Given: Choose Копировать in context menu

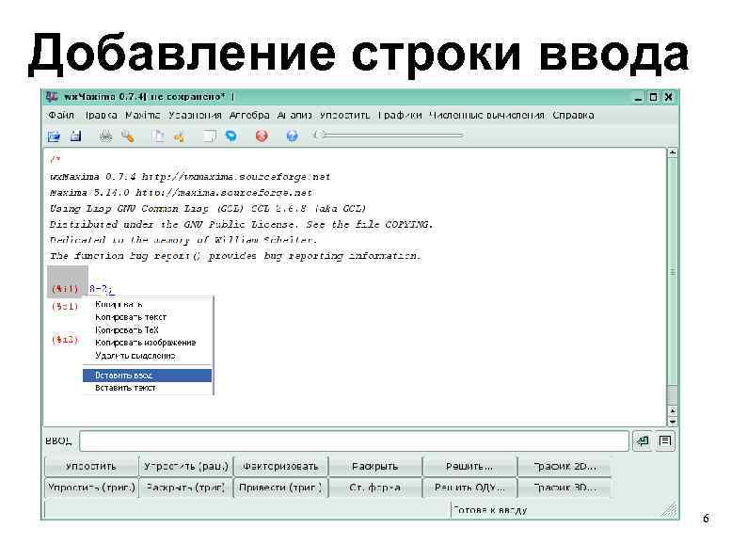Looking at the screenshot, I should click(147, 304).
